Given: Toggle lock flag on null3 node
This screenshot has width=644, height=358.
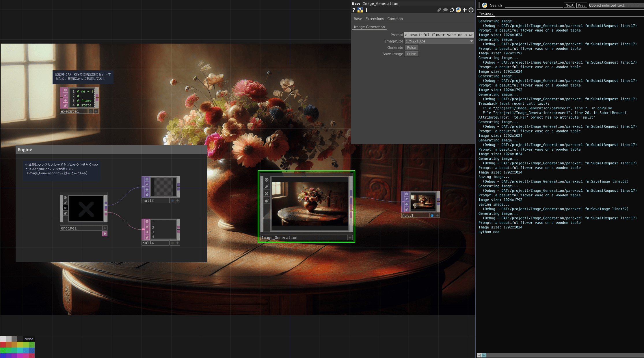Looking at the screenshot, I should [147, 195].
